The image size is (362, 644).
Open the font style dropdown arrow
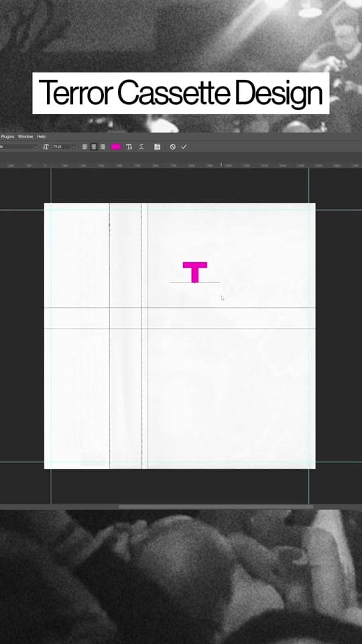(x=36, y=147)
